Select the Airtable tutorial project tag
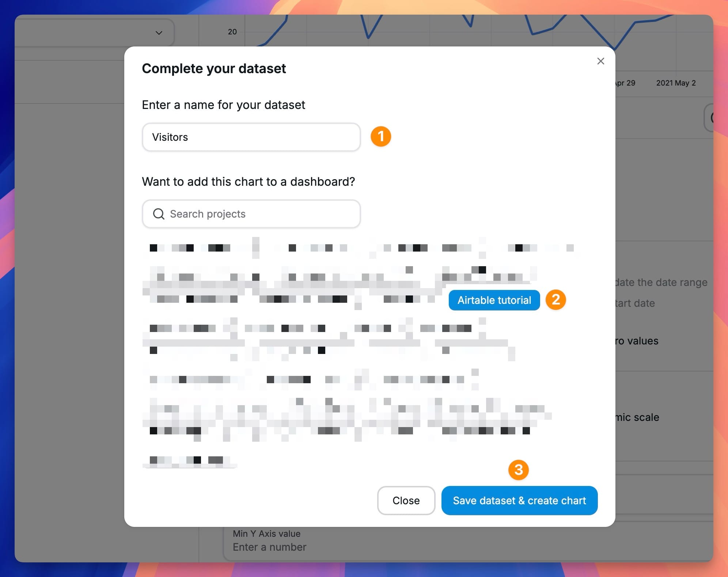This screenshot has width=728, height=577. click(x=494, y=300)
